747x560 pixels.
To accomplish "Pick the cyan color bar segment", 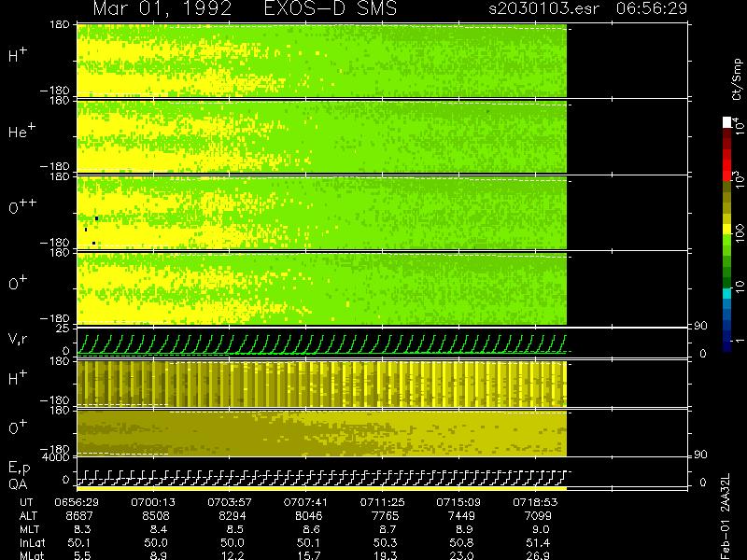I will [x=727, y=294].
